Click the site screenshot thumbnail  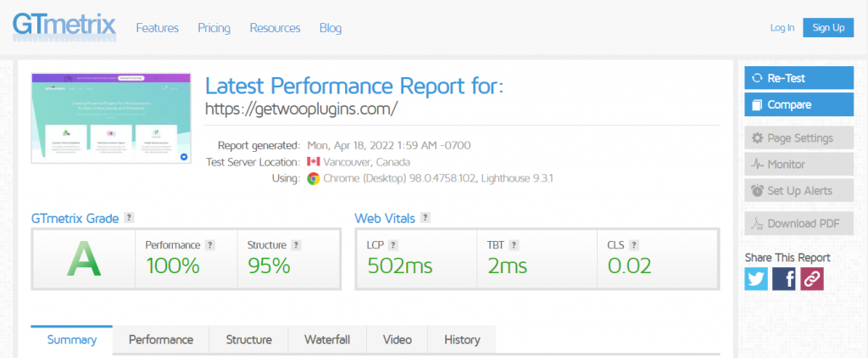[x=111, y=119]
